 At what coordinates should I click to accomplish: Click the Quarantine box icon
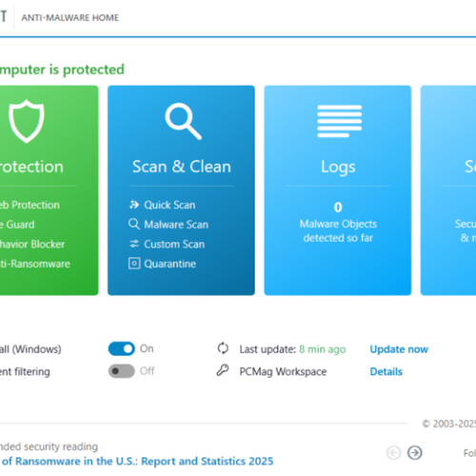[x=134, y=264]
